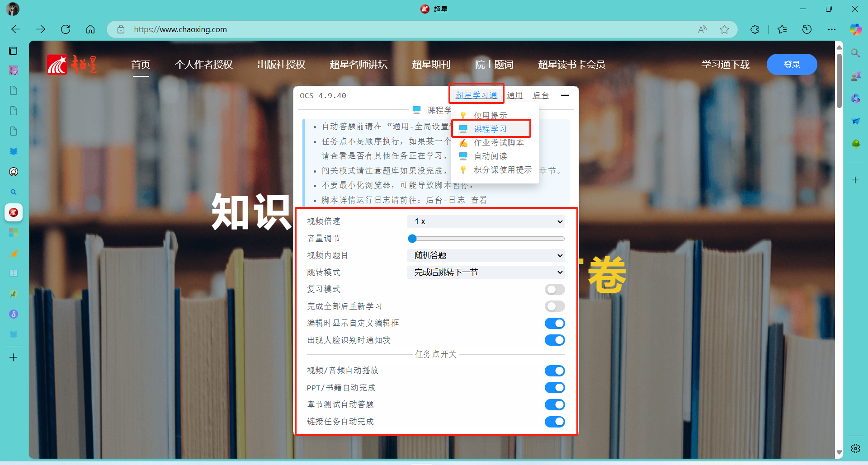
Task: Open 超星名师讲坛 navigation link
Action: [x=359, y=65]
